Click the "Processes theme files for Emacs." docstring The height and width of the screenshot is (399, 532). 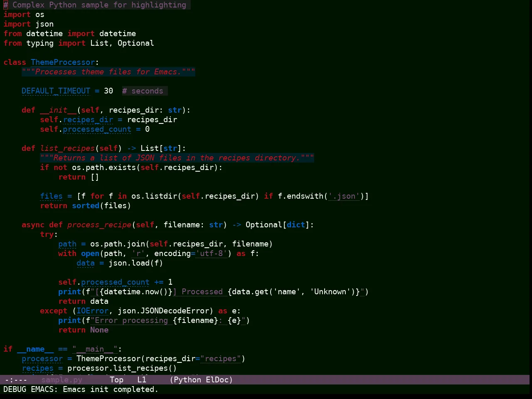point(108,72)
